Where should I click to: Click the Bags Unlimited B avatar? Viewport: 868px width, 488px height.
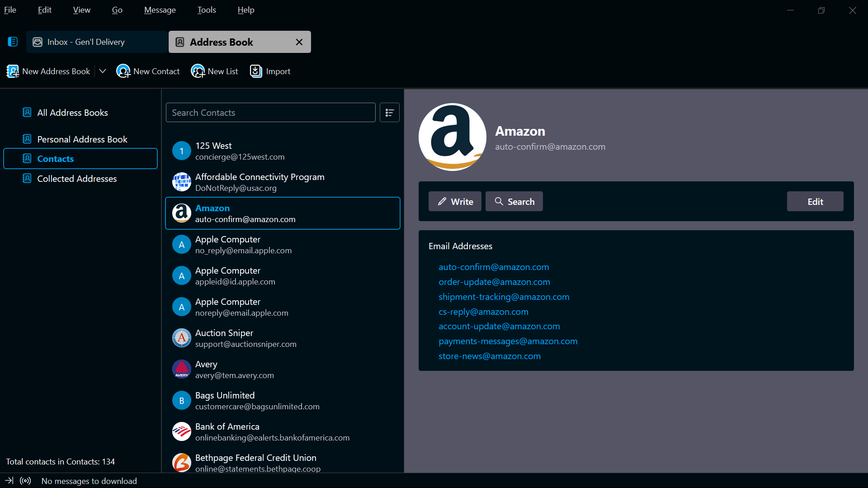[182, 400]
